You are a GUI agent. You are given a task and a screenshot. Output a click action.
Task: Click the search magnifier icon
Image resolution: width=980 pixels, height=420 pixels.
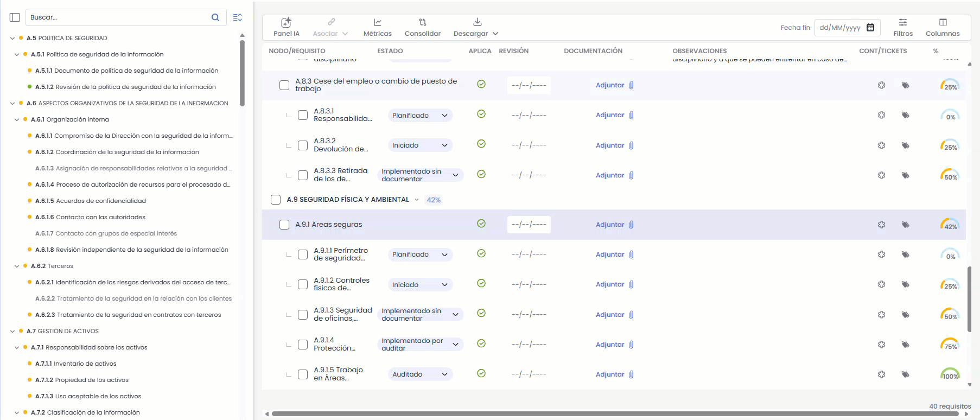tap(215, 17)
